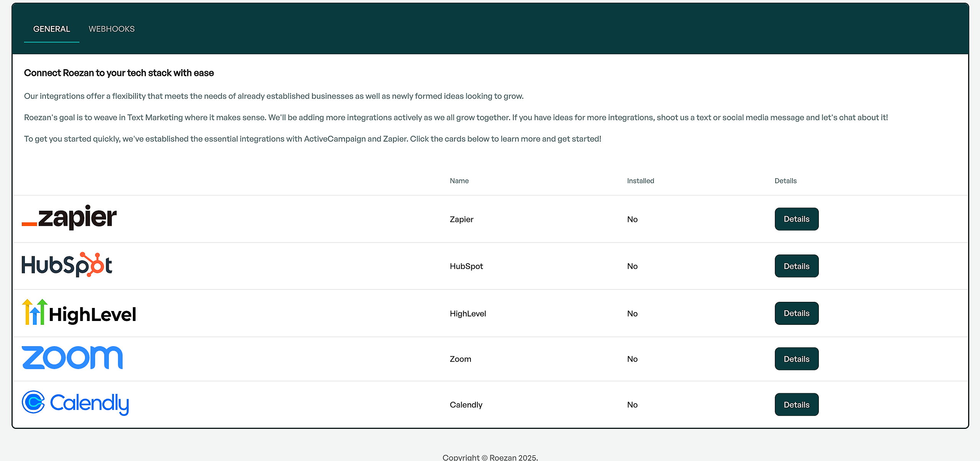View HighLevel integration Details button

coord(796,313)
